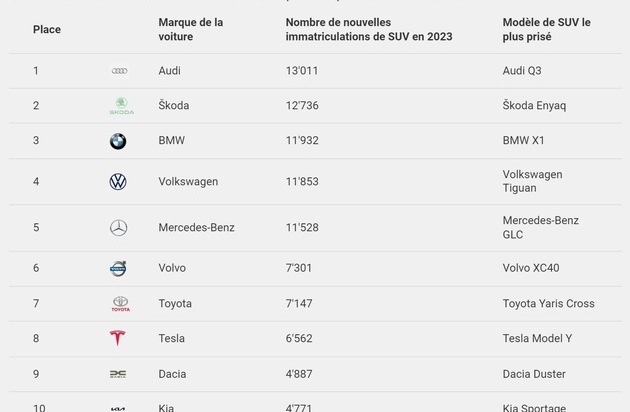Click the green Škoda logo
The height and width of the screenshot is (412, 630).
click(120, 106)
